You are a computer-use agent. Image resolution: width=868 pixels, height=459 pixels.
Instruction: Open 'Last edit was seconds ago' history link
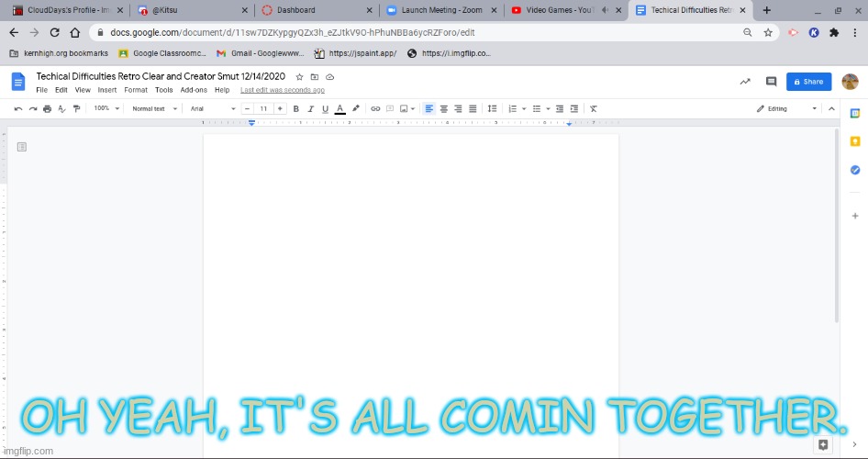coord(283,90)
